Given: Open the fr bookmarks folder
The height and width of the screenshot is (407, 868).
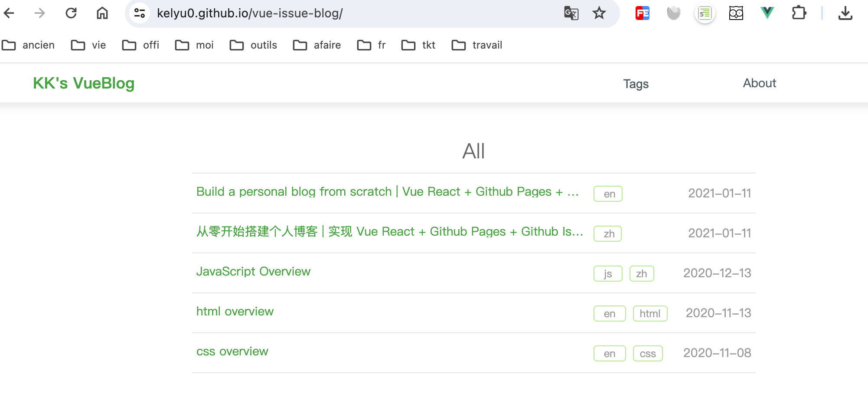Looking at the screenshot, I should point(371,45).
